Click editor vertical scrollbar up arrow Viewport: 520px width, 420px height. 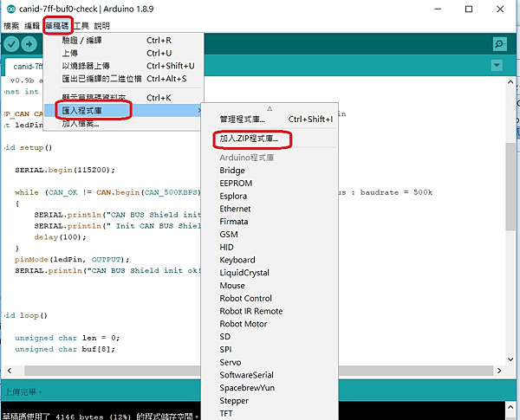click(510, 82)
